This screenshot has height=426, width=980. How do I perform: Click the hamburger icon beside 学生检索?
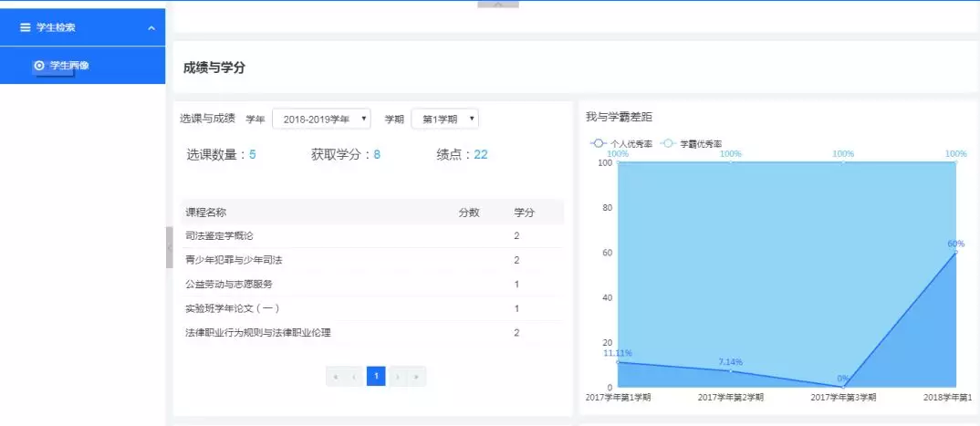click(25, 27)
